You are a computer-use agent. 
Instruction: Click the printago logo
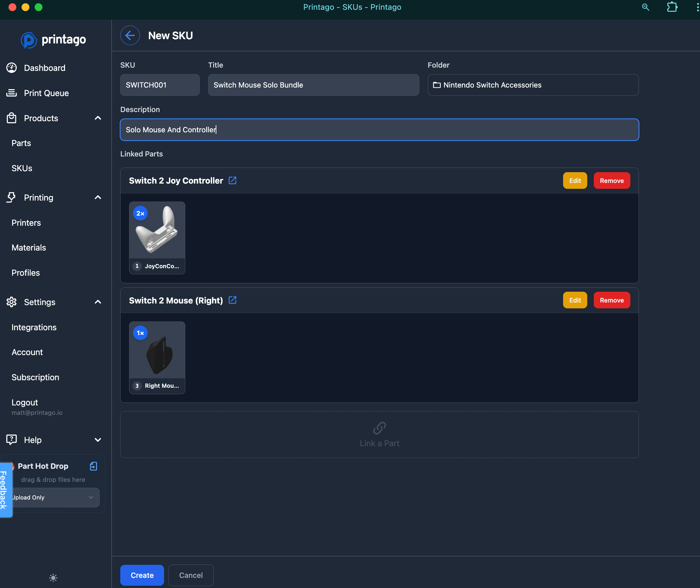pos(53,40)
